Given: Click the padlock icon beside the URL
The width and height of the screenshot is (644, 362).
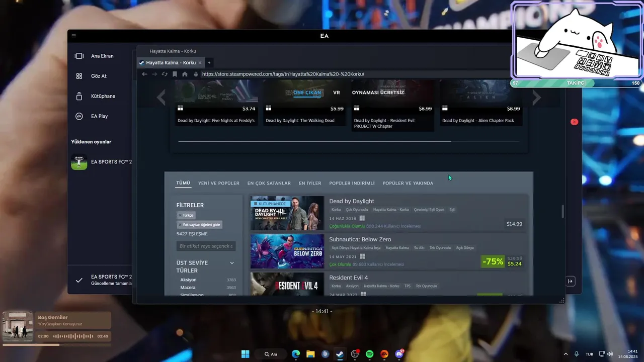Looking at the screenshot, I should coord(196,74).
